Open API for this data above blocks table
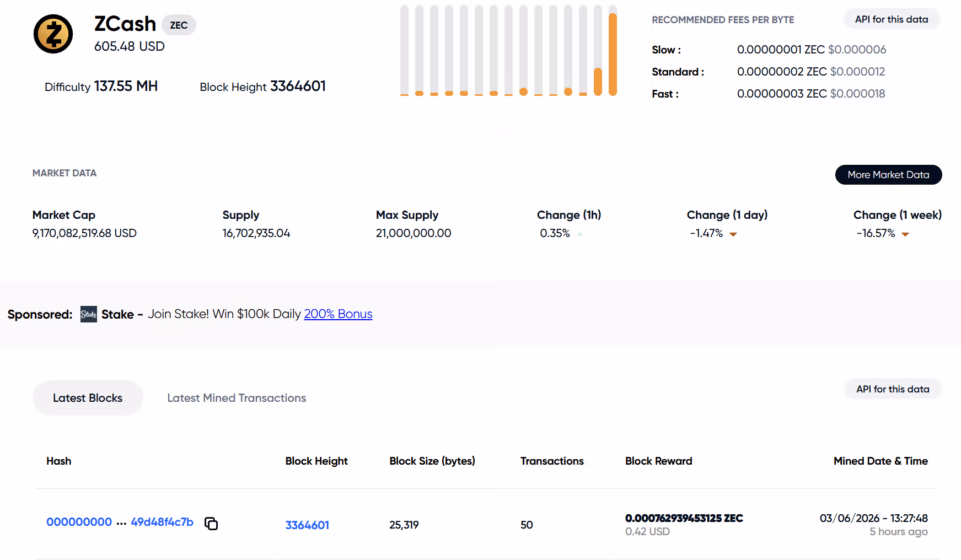961x560 pixels. 893,389
